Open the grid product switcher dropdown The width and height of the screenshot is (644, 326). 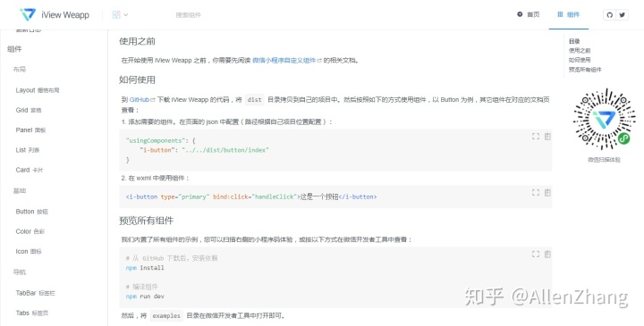tap(120, 15)
